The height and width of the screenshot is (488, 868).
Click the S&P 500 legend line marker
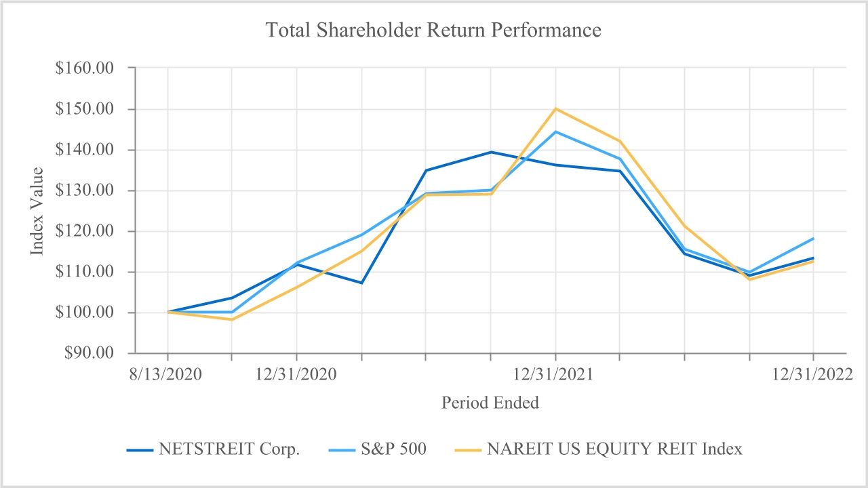pyautogui.click(x=344, y=449)
